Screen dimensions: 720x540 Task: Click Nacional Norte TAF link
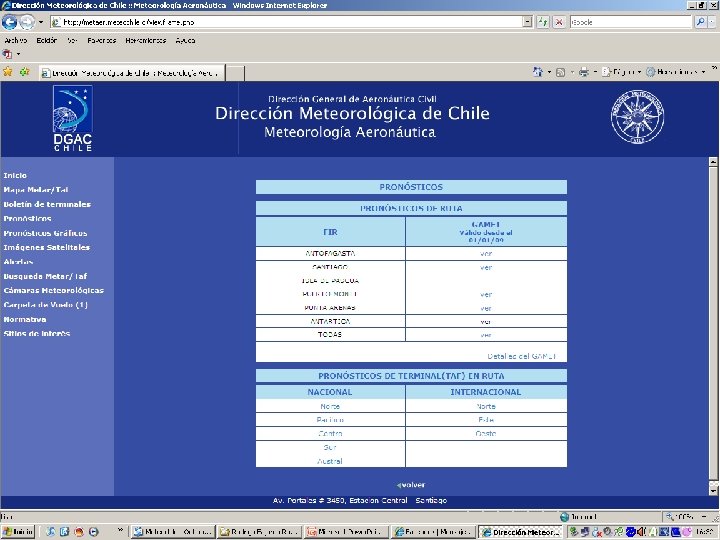(x=330, y=406)
